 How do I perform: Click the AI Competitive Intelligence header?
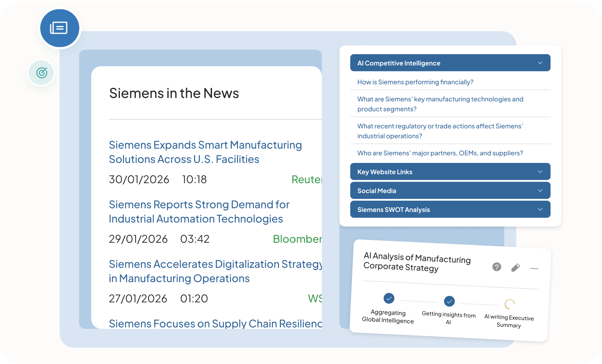[450, 63]
